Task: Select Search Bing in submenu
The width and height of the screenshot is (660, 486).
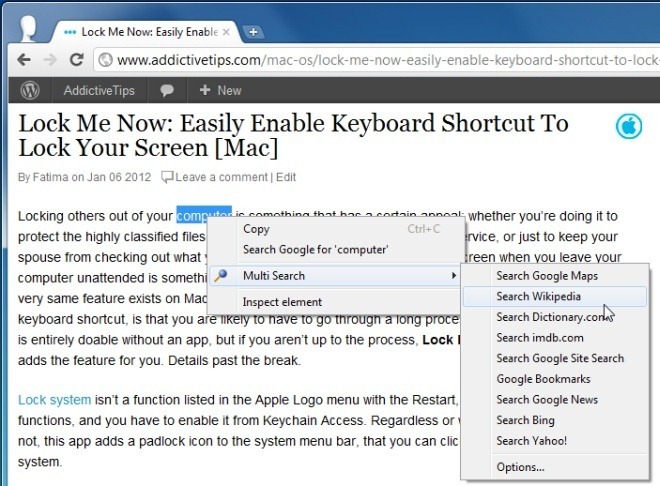Action: [x=555, y=420]
